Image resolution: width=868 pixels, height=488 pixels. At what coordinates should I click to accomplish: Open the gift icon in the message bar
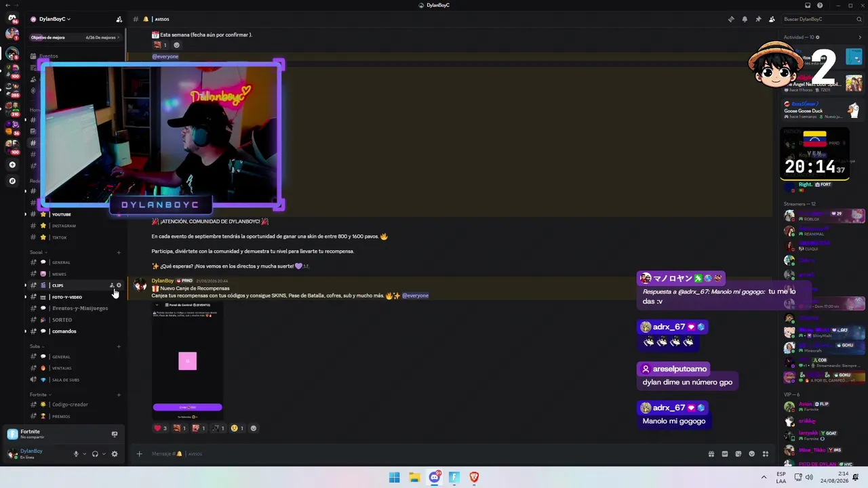[x=711, y=454]
